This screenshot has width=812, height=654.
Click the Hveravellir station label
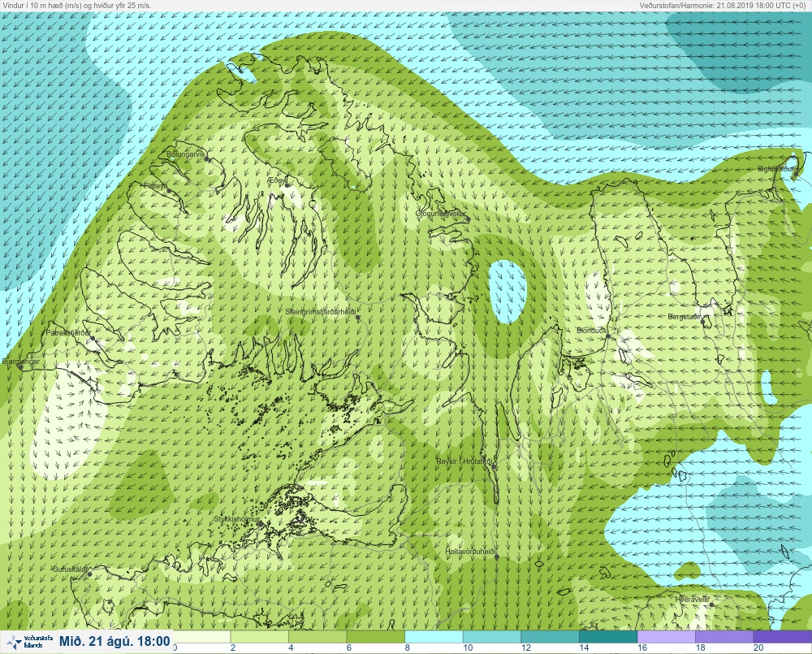[x=693, y=599]
